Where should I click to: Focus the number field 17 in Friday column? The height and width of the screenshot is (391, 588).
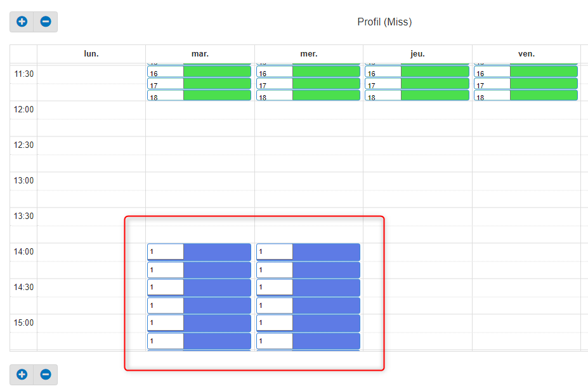pos(492,84)
